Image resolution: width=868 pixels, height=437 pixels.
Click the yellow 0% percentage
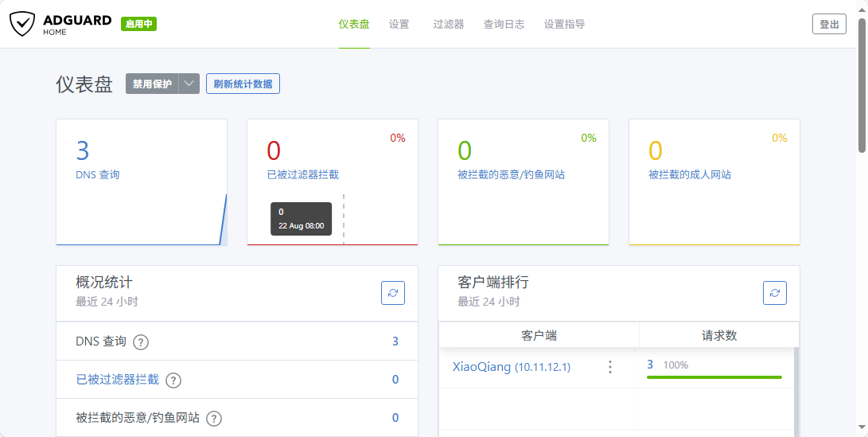tap(780, 138)
